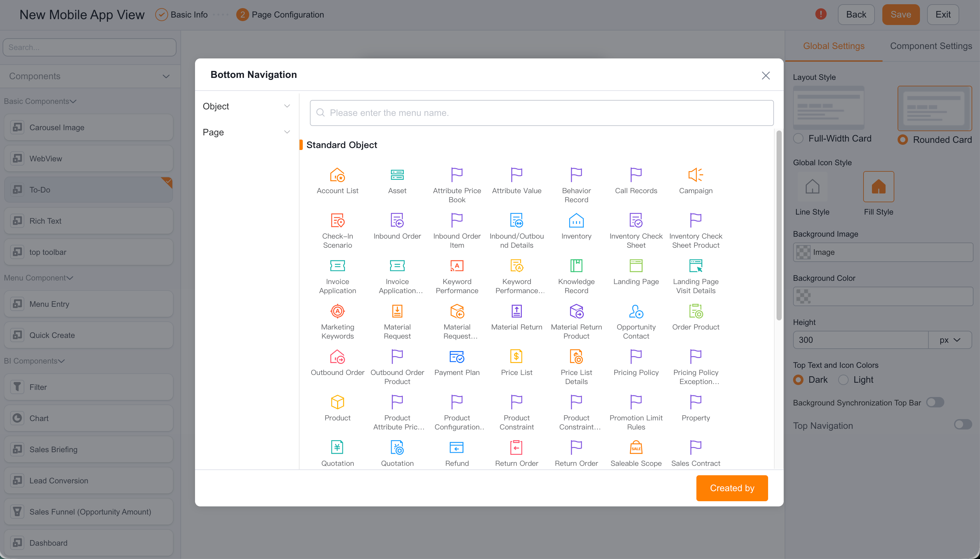This screenshot has height=559, width=980.
Task: Go to Basic Info step
Action: [181, 15]
